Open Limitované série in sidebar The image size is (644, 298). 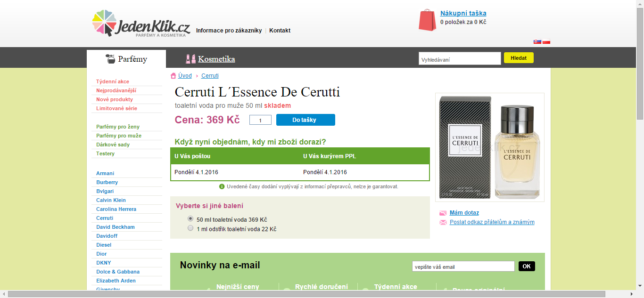click(116, 108)
